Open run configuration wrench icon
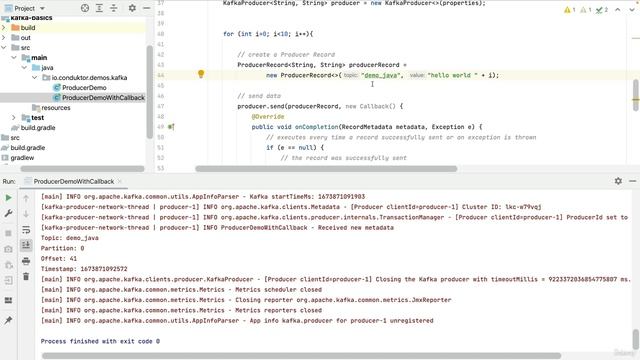Screen dimensions: 640x360 pyautogui.click(x=8, y=213)
